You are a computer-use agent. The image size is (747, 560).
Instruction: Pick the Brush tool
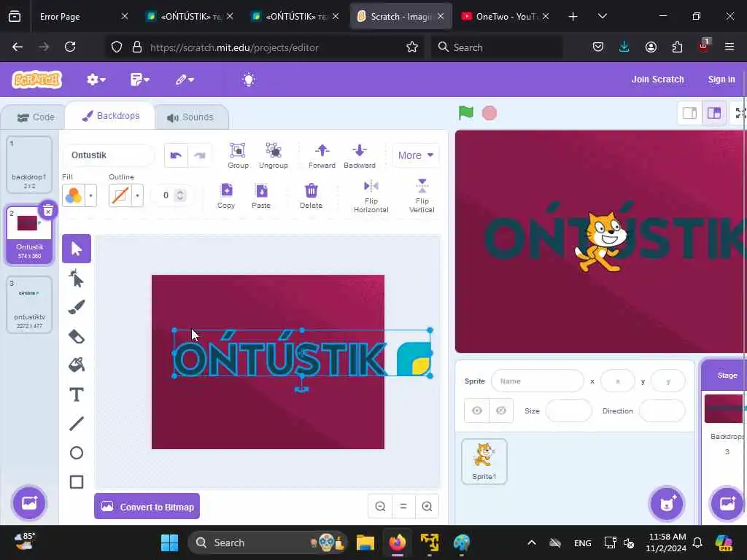(76, 307)
